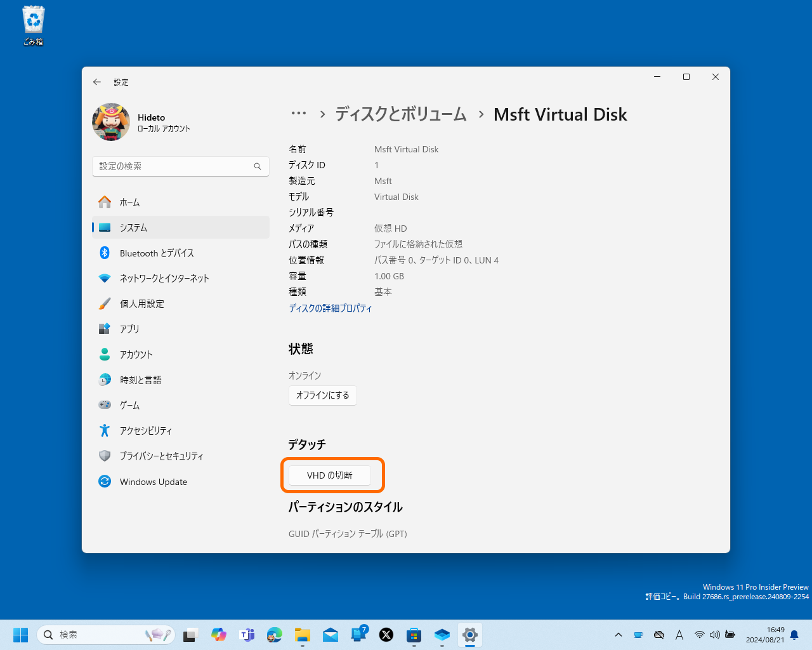This screenshot has height=650, width=812.
Task: Open Windows Update settings
Action: click(x=154, y=481)
